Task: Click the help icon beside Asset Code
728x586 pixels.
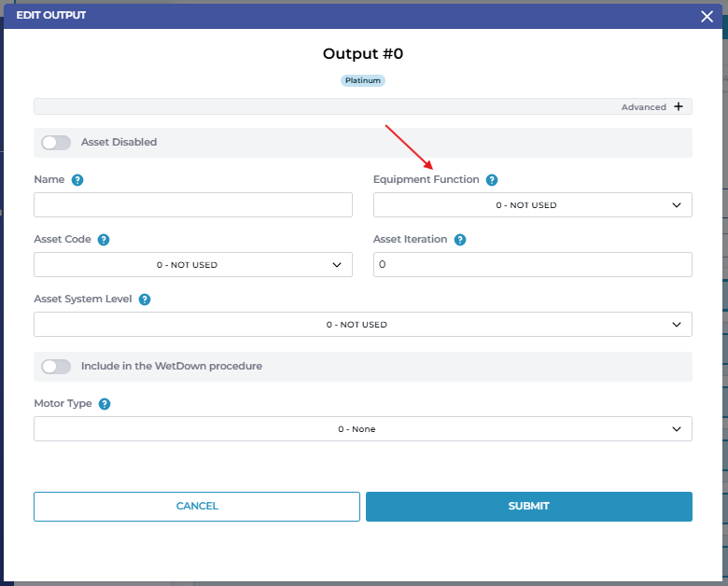Action: [104, 240]
